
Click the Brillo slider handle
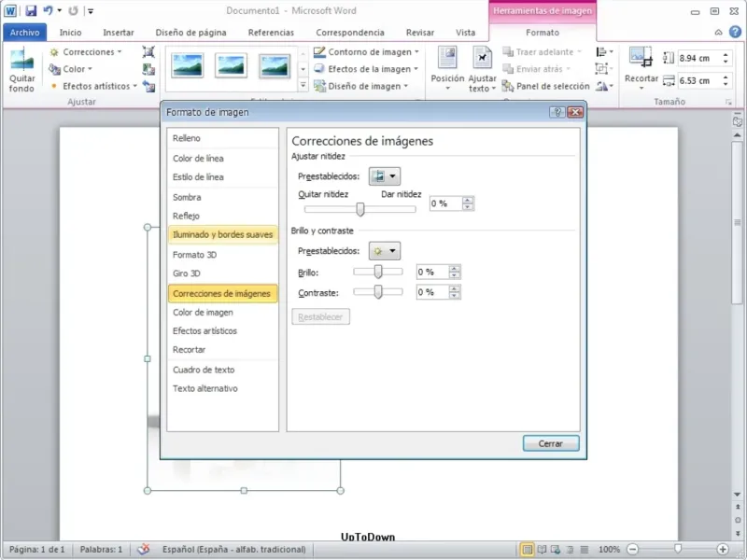378,272
